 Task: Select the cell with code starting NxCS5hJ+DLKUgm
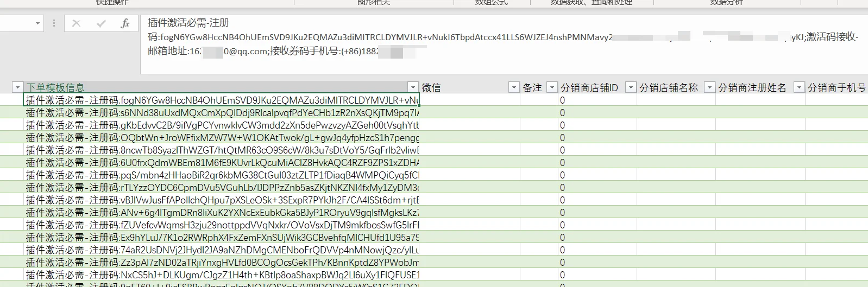(x=222, y=275)
